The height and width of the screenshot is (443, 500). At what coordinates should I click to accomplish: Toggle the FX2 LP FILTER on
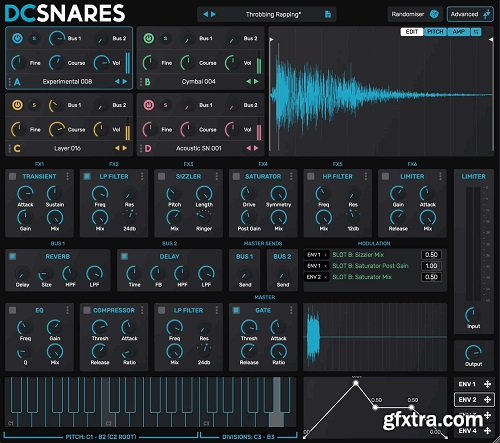click(x=87, y=176)
